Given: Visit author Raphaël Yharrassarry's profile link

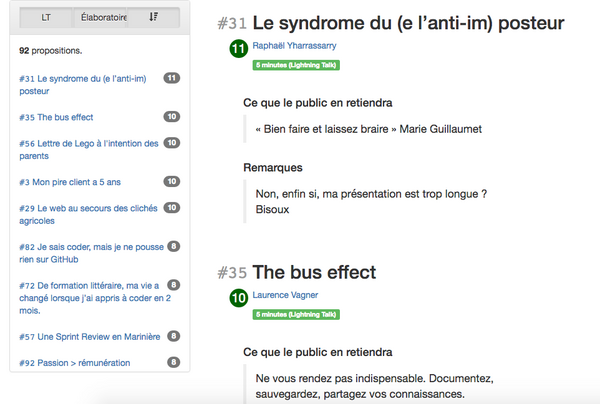Looking at the screenshot, I should point(294,46).
